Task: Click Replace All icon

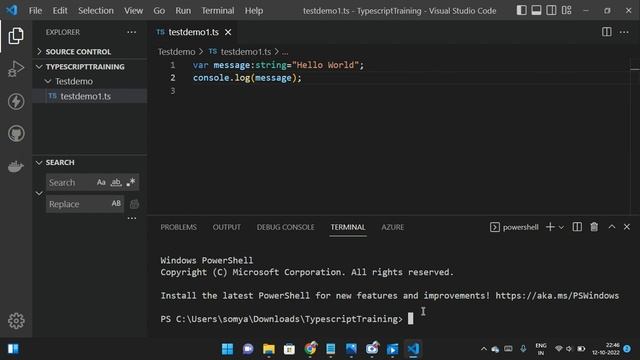Action: 134,204
